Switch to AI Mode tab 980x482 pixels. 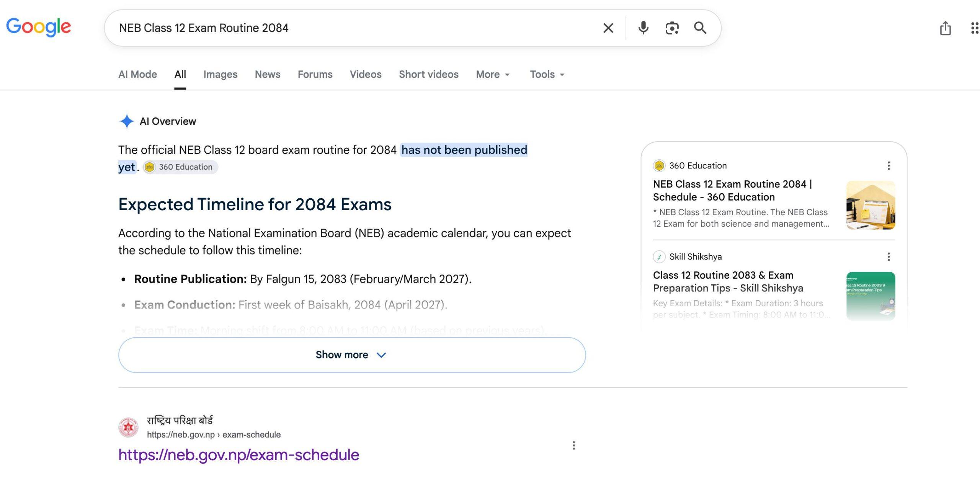point(137,74)
